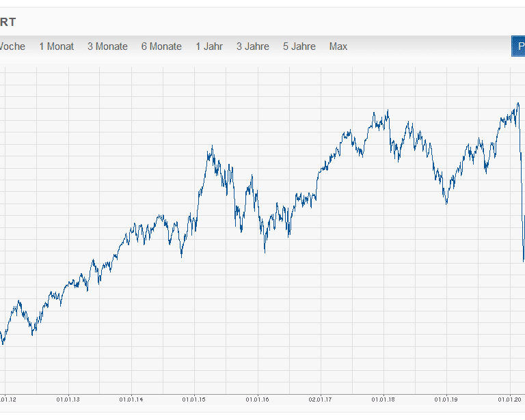This screenshot has height=420, width=525.
Task: Click the 01.01.15 x-axis date label
Action: click(x=194, y=400)
